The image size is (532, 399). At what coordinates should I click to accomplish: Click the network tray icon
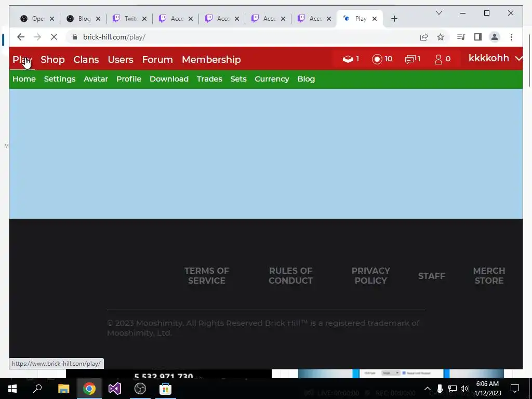[x=453, y=389]
